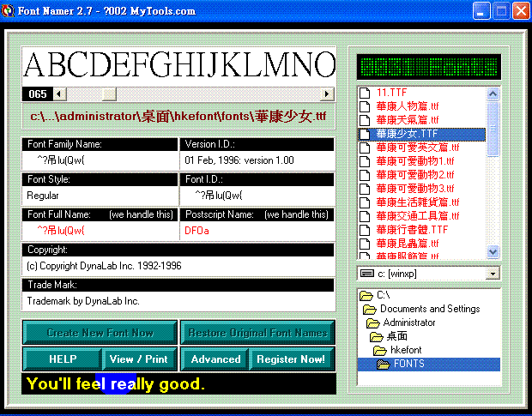Click the file icon beside 華康昆蟲篇.ttf
This screenshot has width=532, height=416.
365,244
